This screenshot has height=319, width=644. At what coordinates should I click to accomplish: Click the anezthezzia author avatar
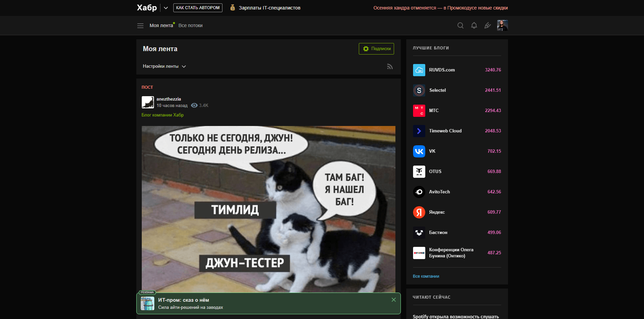click(148, 102)
